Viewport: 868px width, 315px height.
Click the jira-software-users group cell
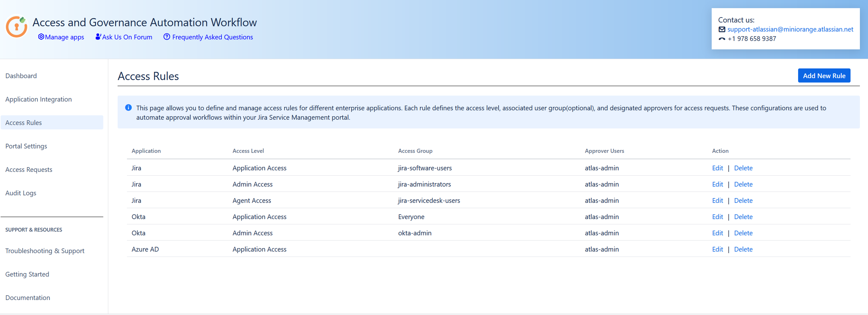click(425, 168)
